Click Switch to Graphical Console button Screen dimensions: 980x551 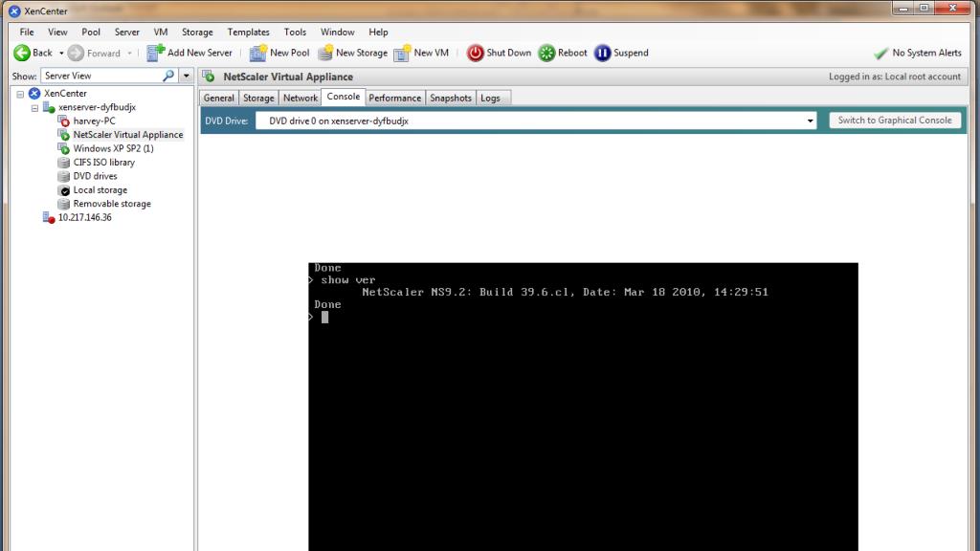[895, 120]
